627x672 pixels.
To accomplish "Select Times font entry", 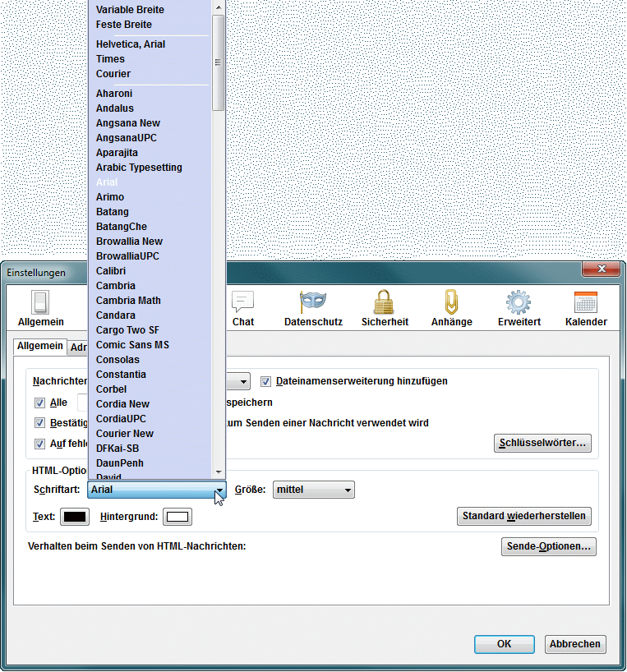I will (x=150, y=58).
